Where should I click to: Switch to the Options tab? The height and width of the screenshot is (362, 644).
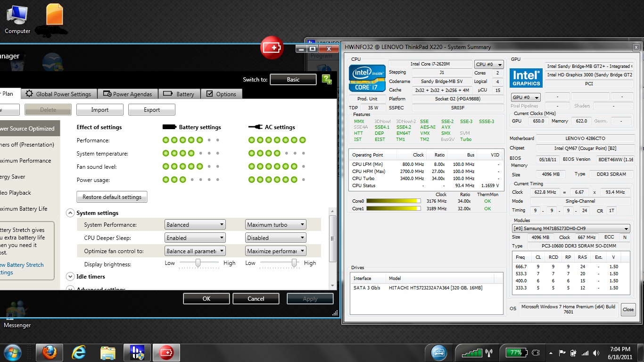click(222, 94)
